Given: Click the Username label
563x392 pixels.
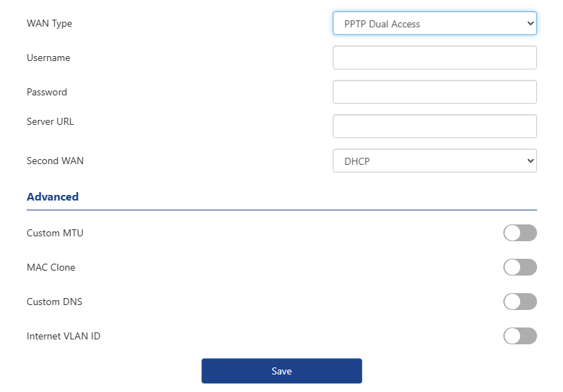Looking at the screenshot, I should click(48, 58).
